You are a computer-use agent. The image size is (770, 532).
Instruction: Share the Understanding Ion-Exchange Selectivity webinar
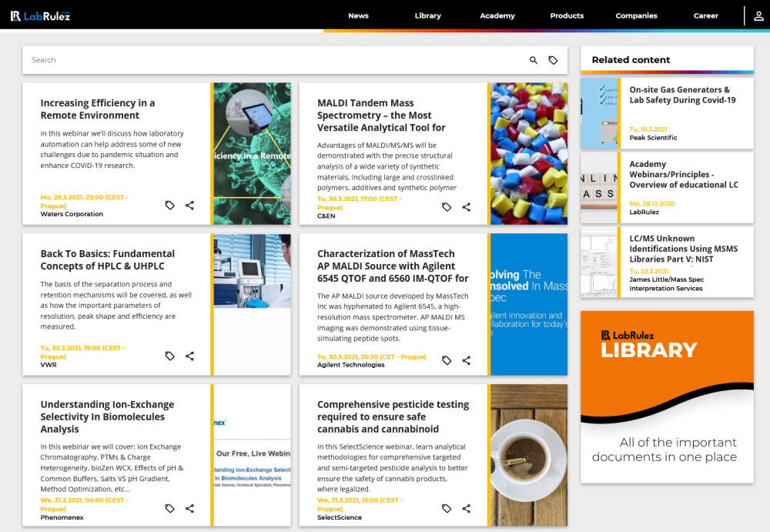pyautogui.click(x=189, y=508)
